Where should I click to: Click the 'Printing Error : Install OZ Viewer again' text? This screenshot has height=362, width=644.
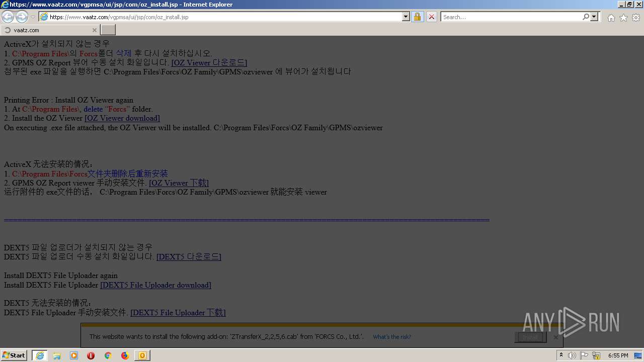click(x=69, y=100)
